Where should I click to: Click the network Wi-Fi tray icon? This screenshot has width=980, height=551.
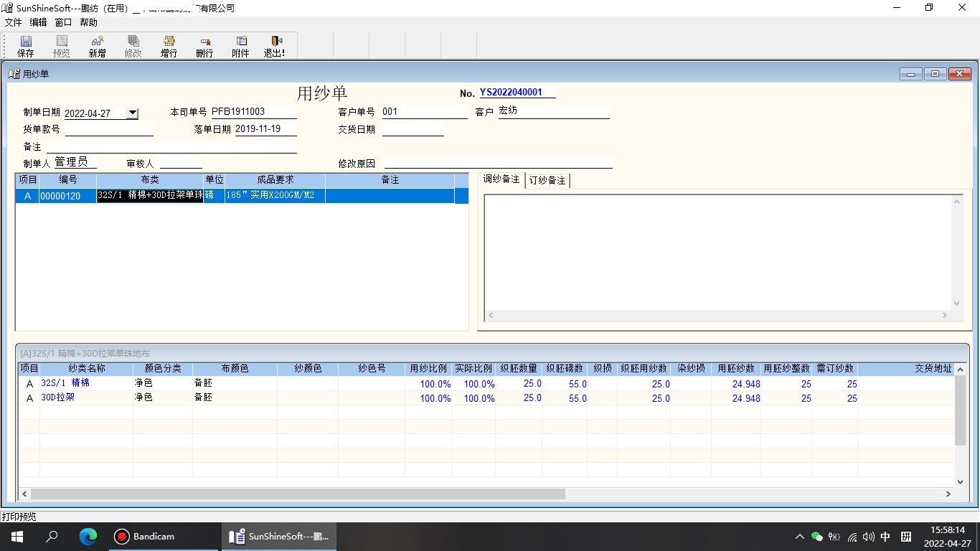pos(852,537)
